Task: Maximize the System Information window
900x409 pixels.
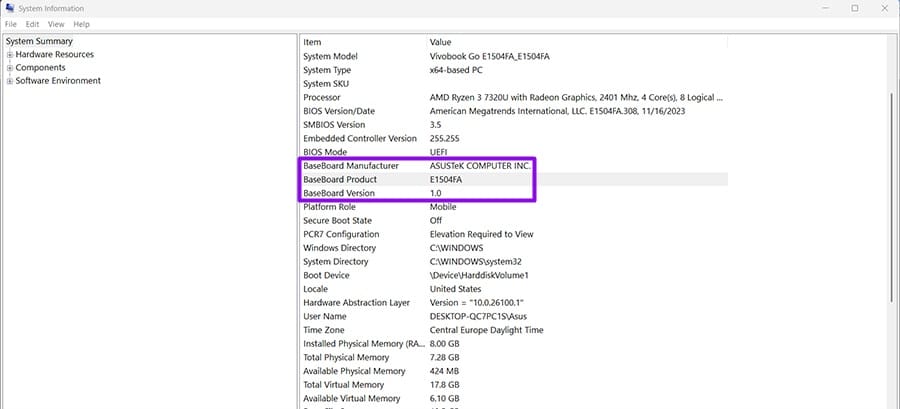Action: point(855,8)
